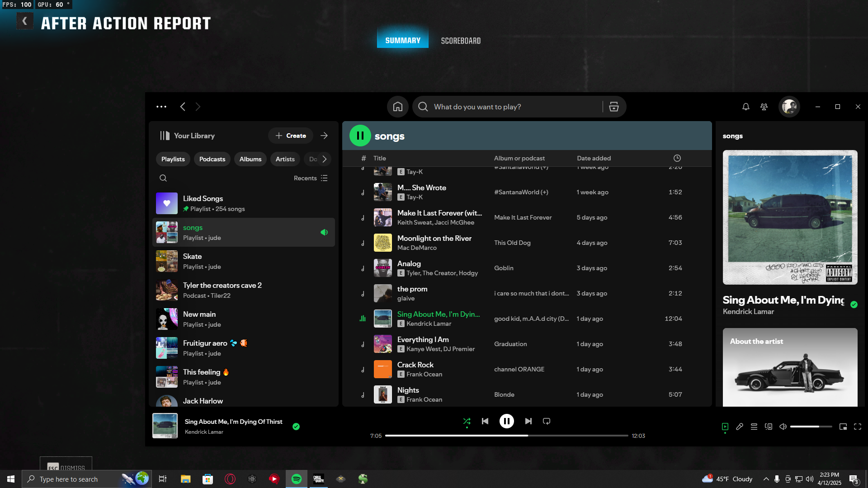Open Kendrick Lamar artist link in player bar

click(204, 432)
